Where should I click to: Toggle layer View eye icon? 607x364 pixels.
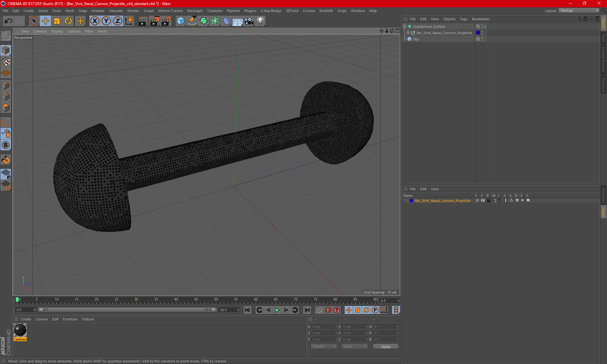point(483,200)
